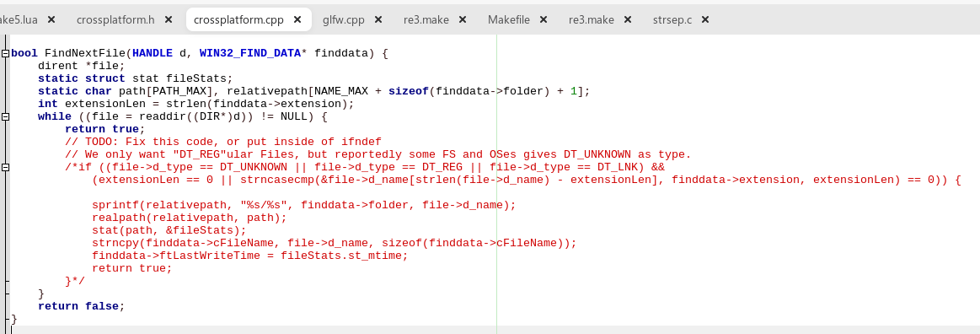Close the re3.make tab beside strsep.c
This screenshot has height=334, width=980.
point(628,19)
